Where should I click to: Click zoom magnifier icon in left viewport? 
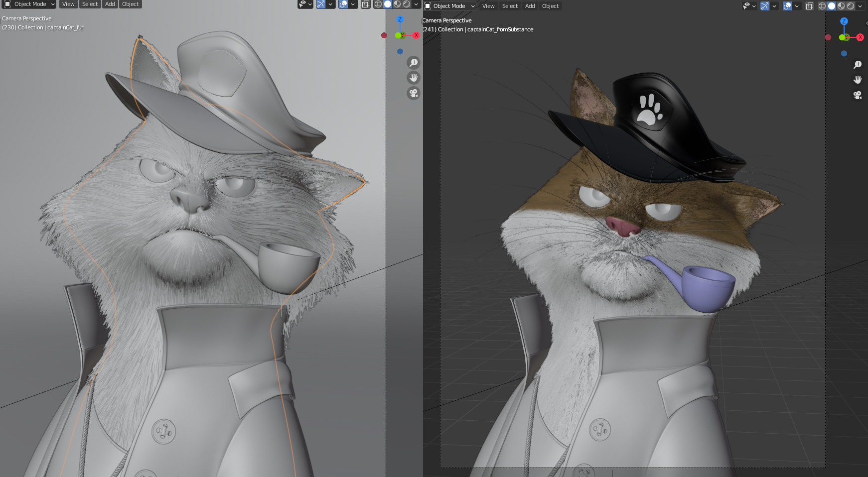click(x=414, y=62)
